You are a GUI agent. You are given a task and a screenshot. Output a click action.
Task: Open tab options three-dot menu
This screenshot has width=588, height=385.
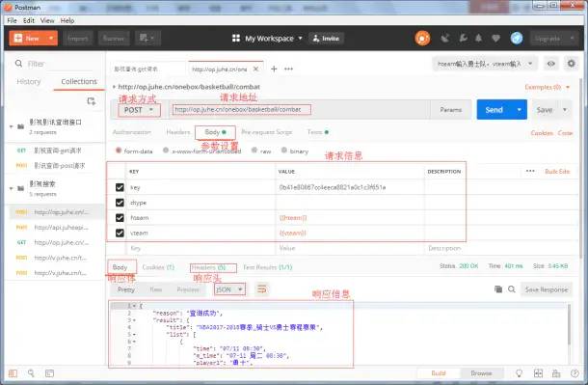pos(288,69)
